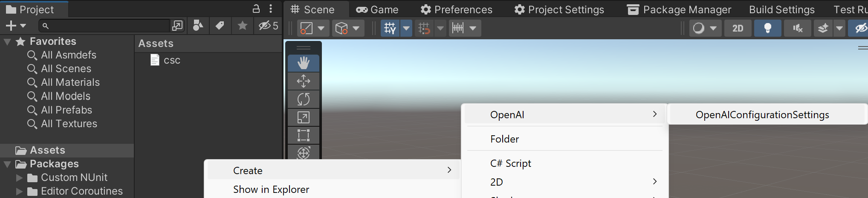The height and width of the screenshot is (198, 868).
Task: Select All Prefabs favorite search
Action: pos(67,110)
